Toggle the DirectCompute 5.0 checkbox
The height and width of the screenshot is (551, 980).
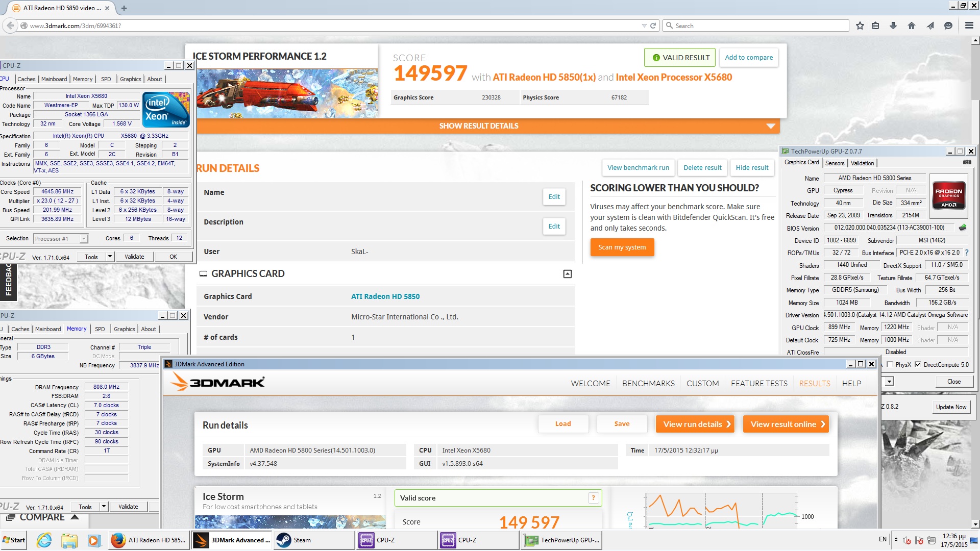(x=917, y=364)
